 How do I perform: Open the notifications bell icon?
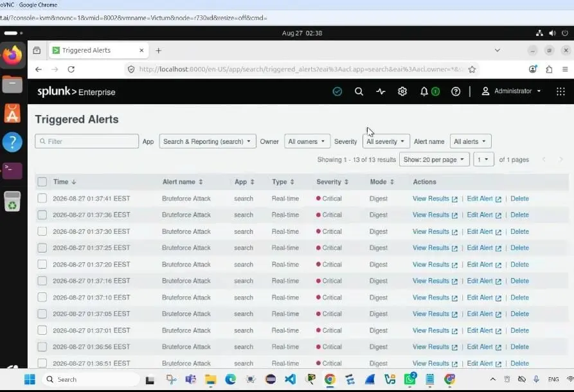click(424, 91)
